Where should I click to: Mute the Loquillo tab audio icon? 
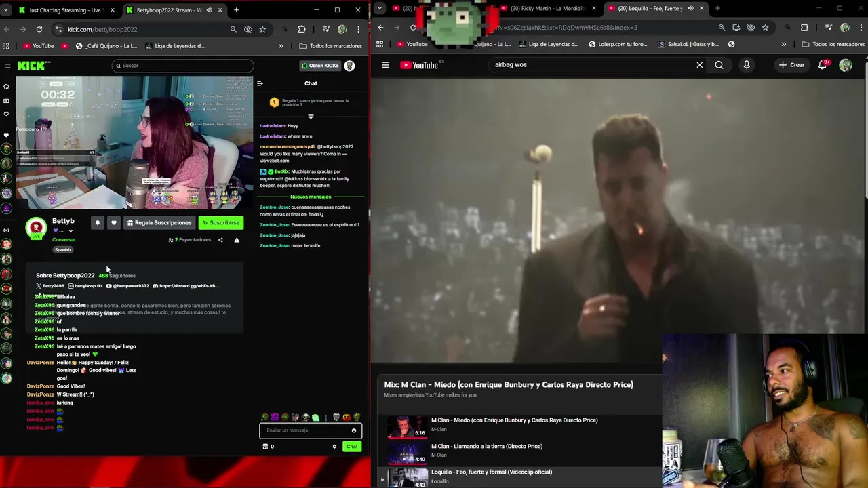coord(690,8)
